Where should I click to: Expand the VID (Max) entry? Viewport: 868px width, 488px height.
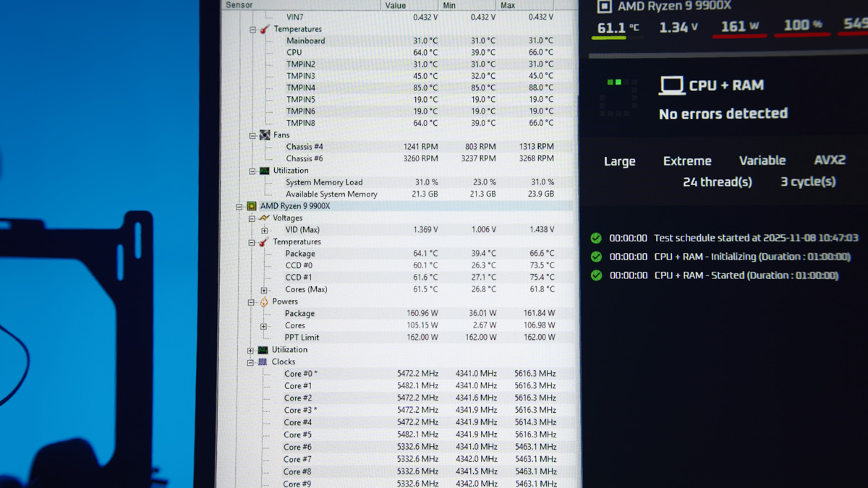(265, 231)
